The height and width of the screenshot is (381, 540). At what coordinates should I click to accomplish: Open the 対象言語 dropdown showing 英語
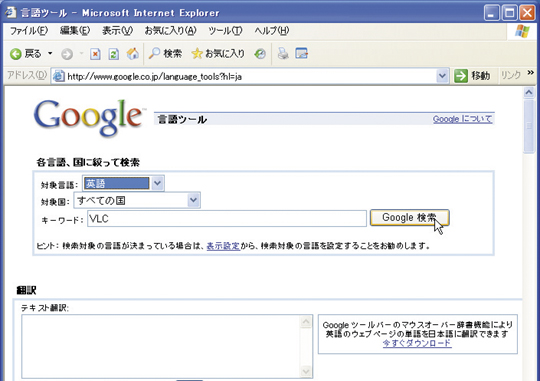pos(124,183)
